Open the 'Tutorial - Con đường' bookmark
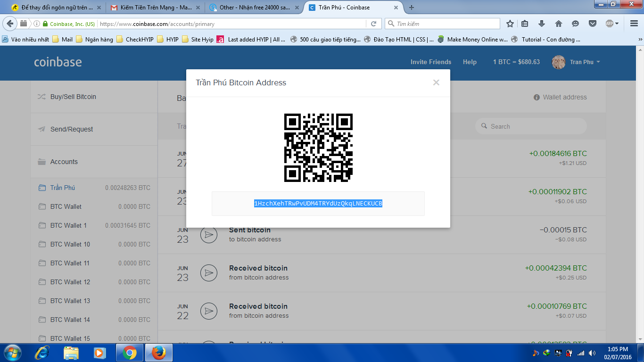Image resolution: width=644 pixels, height=362 pixels. [545, 40]
